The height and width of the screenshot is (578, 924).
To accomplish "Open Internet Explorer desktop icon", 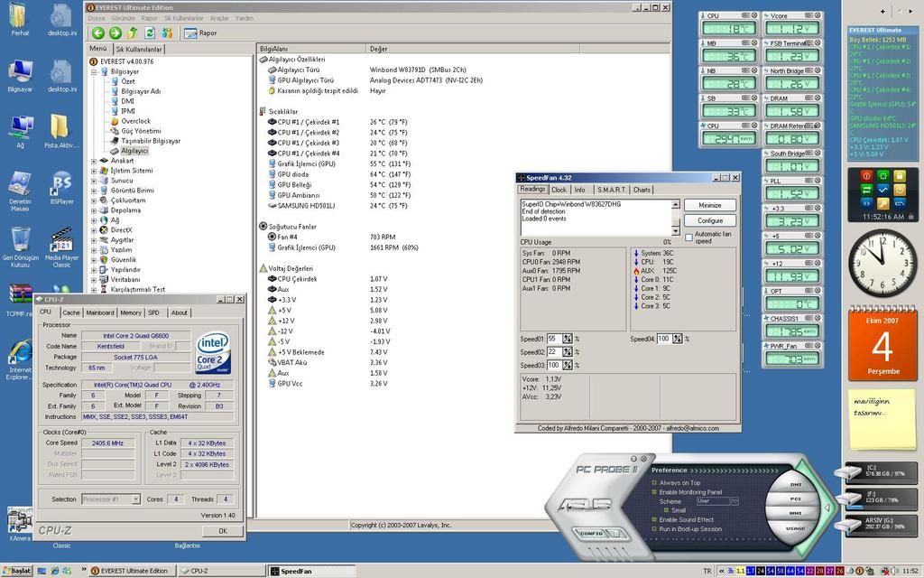I will [x=20, y=359].
